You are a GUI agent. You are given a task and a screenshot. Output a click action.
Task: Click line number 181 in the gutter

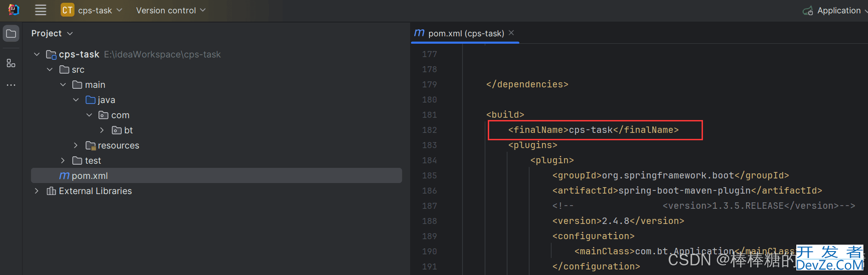(x=429, y=115)
